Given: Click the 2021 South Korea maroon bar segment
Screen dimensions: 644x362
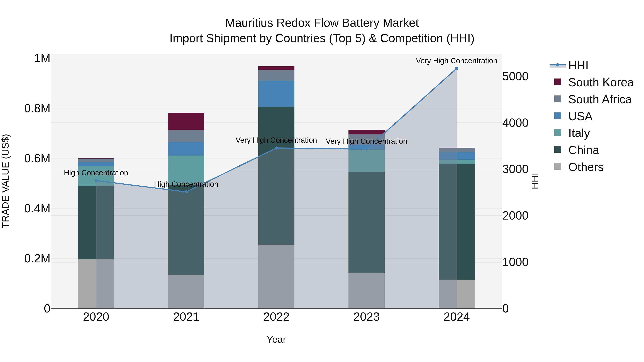Looking at the screenshot, I should pyautogui.click(x=186, y=121).
